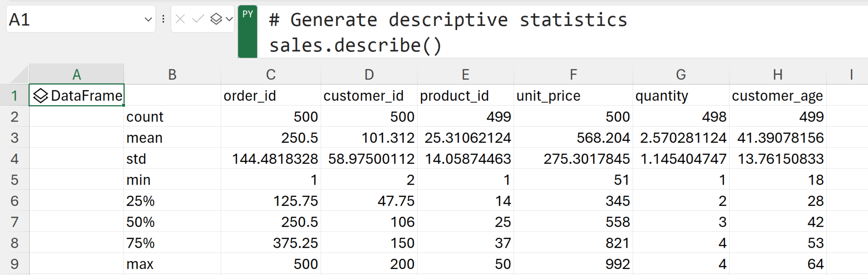Click the unit_price header cell
This screenshot has width=868, height=275.
click(x=573, y=96)
